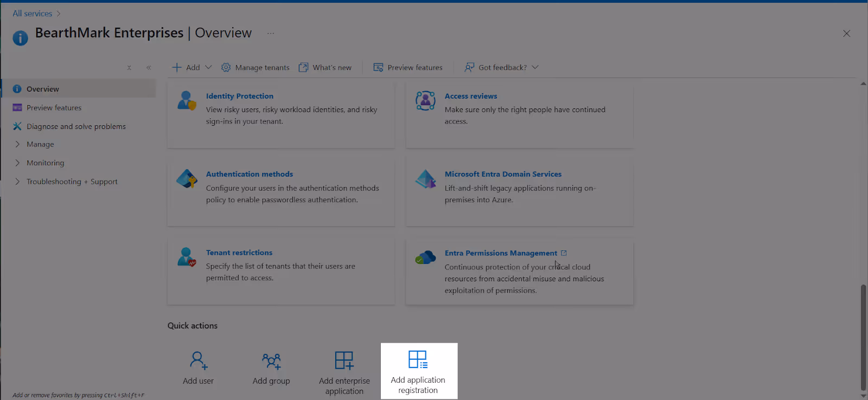
Task: Expand Troubleshooting + Support section
Action: tap(17, 182)
